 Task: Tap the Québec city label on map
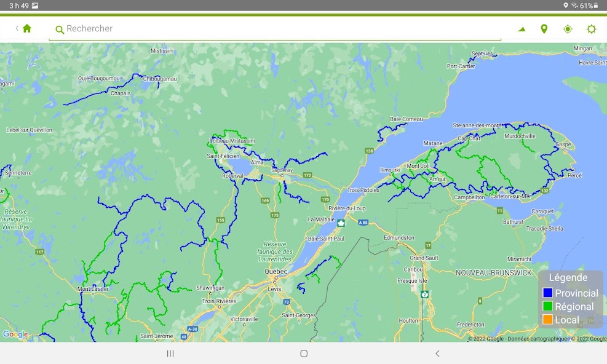[x=276, y=271]
